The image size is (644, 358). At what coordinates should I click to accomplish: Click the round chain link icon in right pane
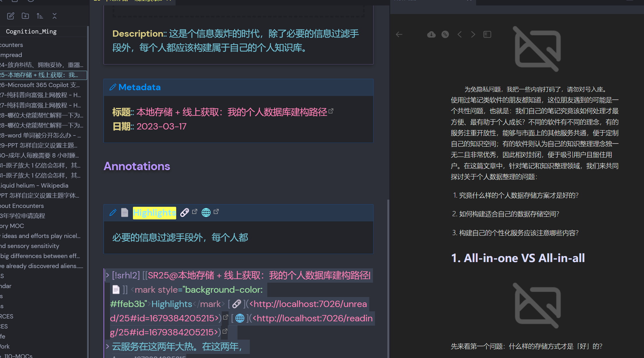(x=445, y=35)
